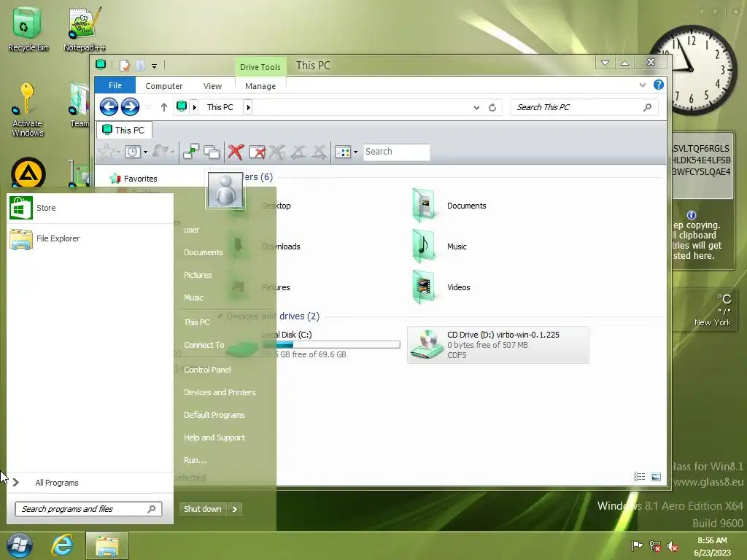Select the File Explorer taskbar button
Image resolution: width=747 pixels, height=560 pixels.
point(107,545)
